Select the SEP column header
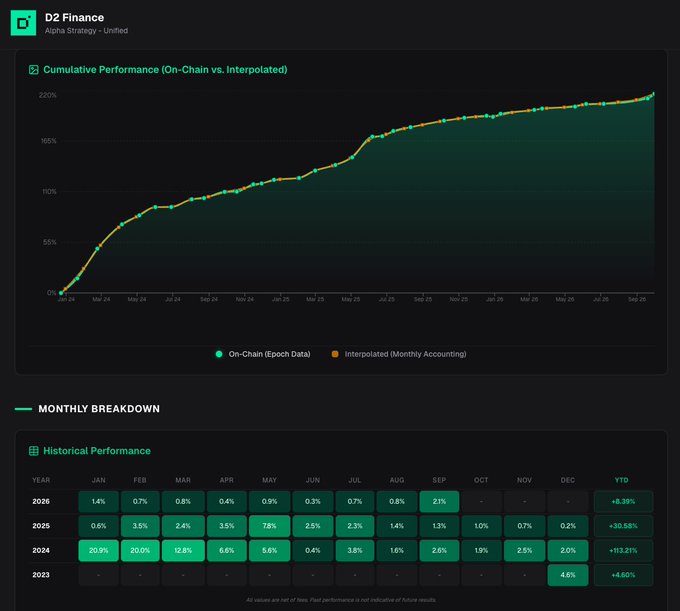 (439, 480)
